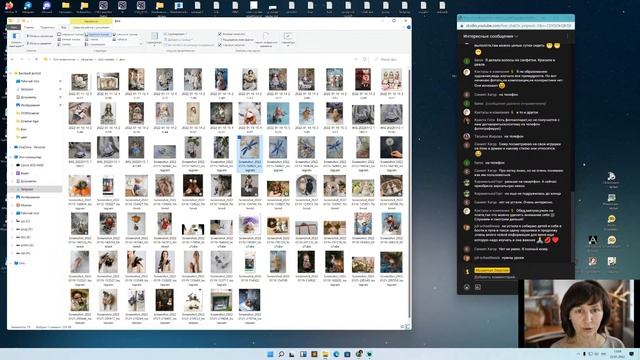This screenshot has width=640, height=360.
Task: Switch to the Home ribbon tab
Action: click(x=29, y=27)
